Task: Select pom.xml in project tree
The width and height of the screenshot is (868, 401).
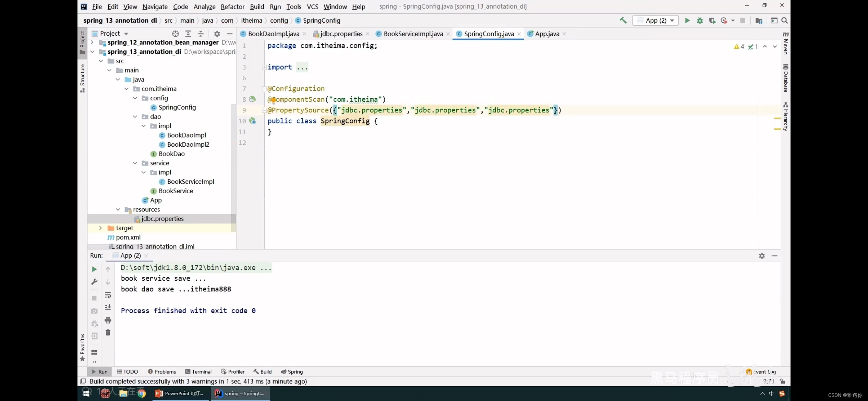Action: (x=128, y=237)
